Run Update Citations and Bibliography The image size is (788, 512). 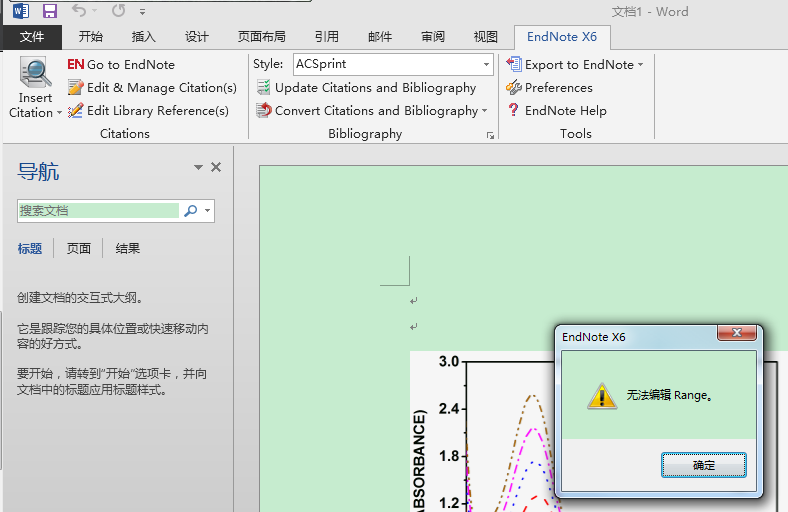click(x=375, y=87)
